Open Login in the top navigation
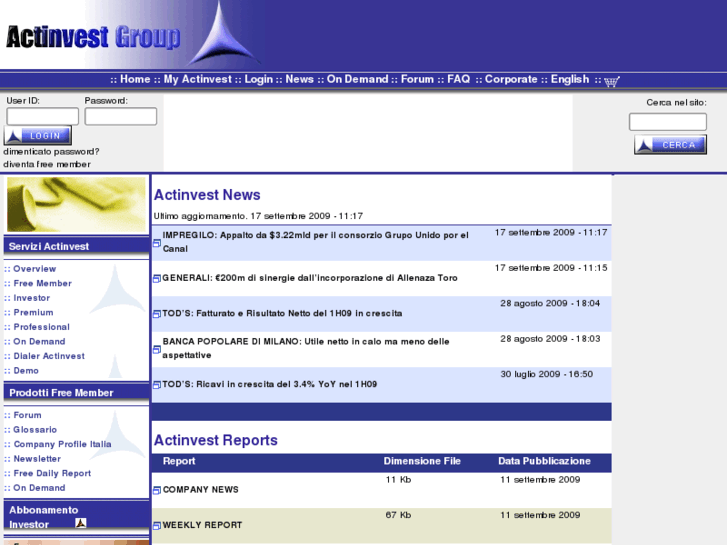This screenshot has height=545, width=727. pyautogui.click(x=258, y=79)
